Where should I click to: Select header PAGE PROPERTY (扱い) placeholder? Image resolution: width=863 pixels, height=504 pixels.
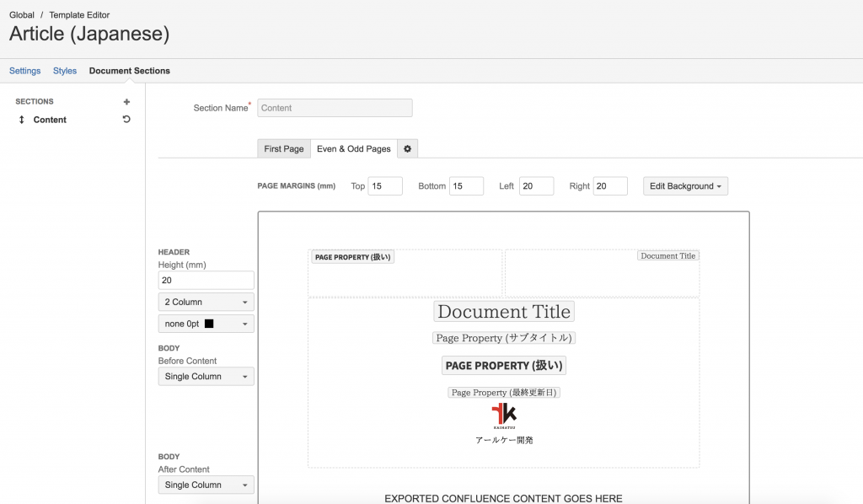(353, 257)
